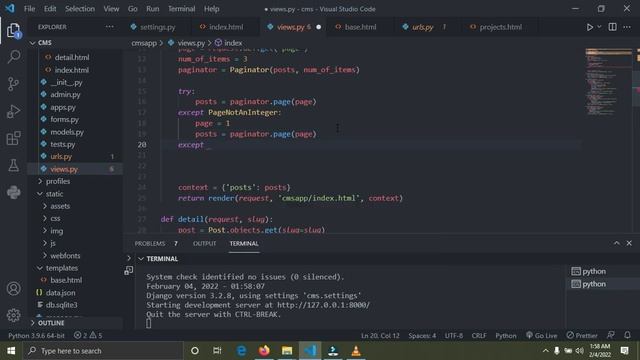
Task: Open editor More Actions ellipsis
Action: pyautogui.click(x=627, y=27)
